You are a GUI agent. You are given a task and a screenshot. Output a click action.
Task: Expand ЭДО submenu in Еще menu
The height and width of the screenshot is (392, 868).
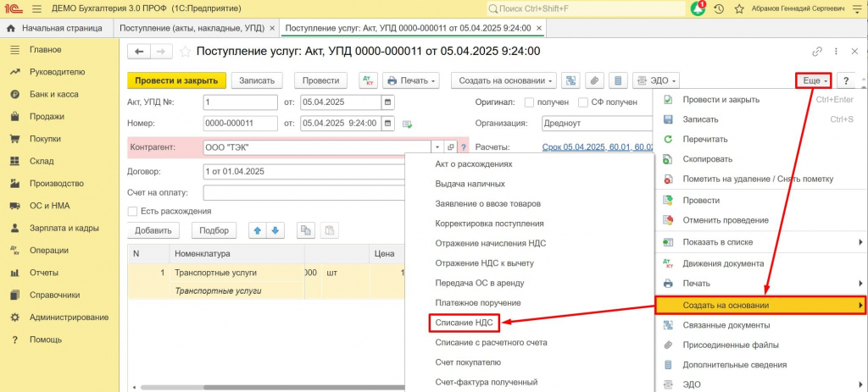click(860, 384)
